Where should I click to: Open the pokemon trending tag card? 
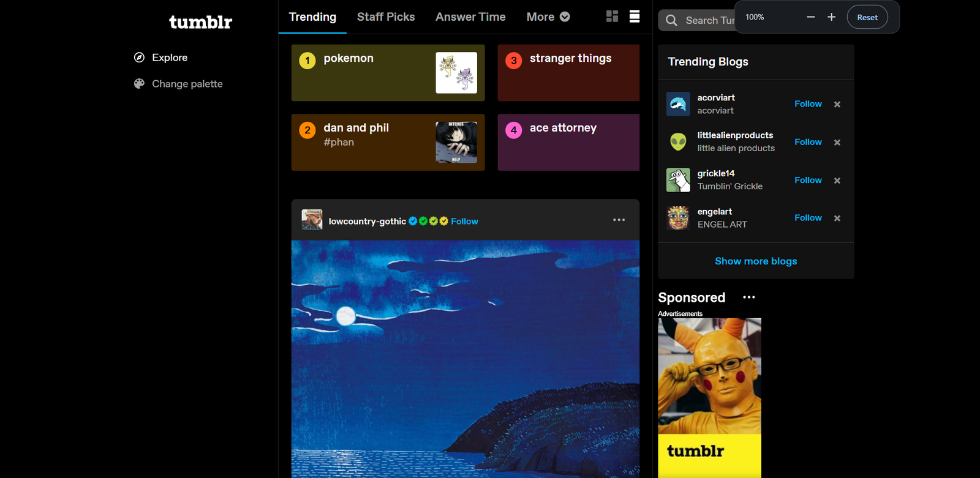388,73
